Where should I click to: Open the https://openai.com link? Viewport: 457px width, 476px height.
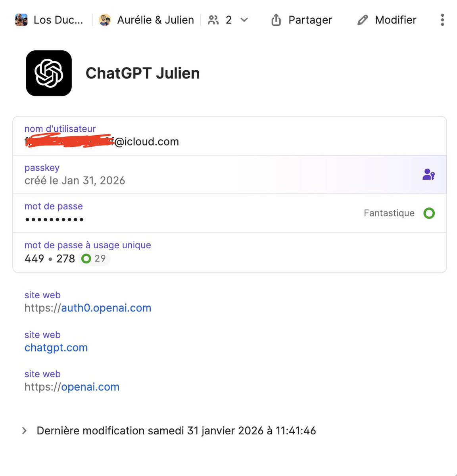72,387
